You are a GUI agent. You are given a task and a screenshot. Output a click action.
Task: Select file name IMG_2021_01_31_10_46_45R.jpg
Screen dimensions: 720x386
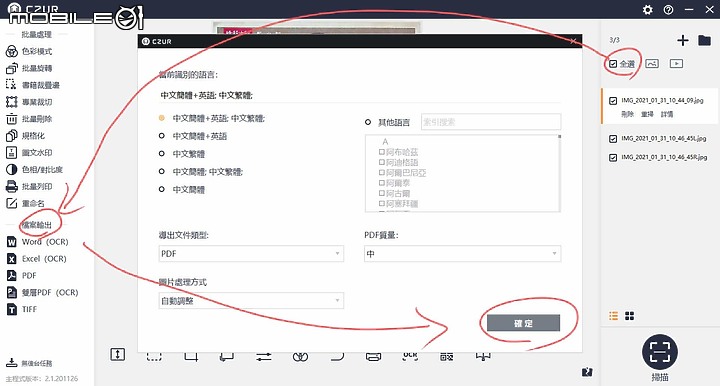[664, 157]
